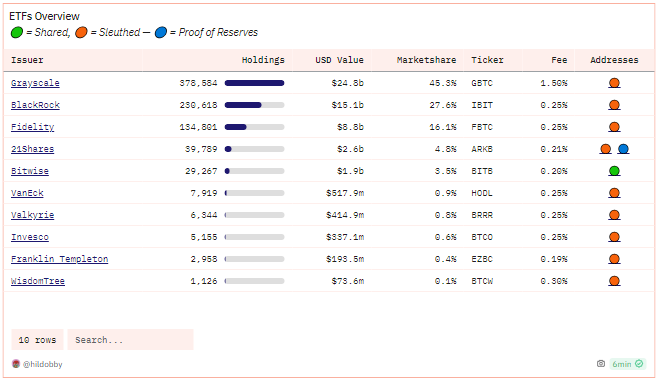659x380 pixels.
Task: Click the 45.3% marketshare cell
Action: point(443,83)
